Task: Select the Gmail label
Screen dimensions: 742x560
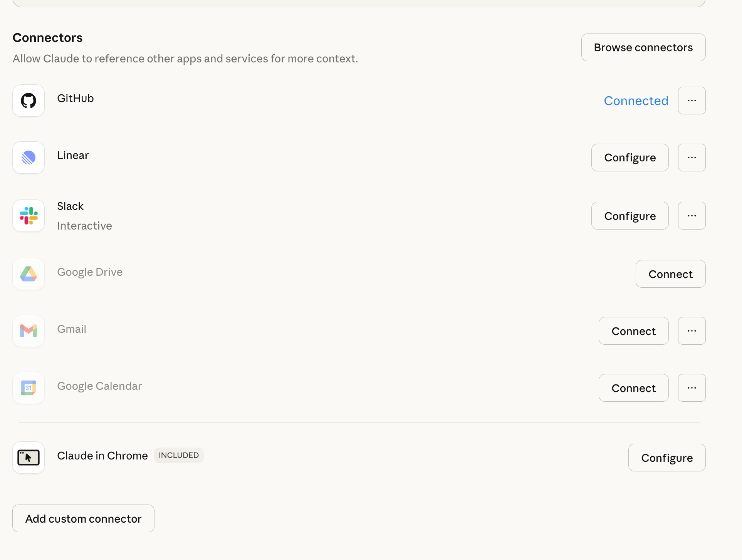Action: point(72,329)
